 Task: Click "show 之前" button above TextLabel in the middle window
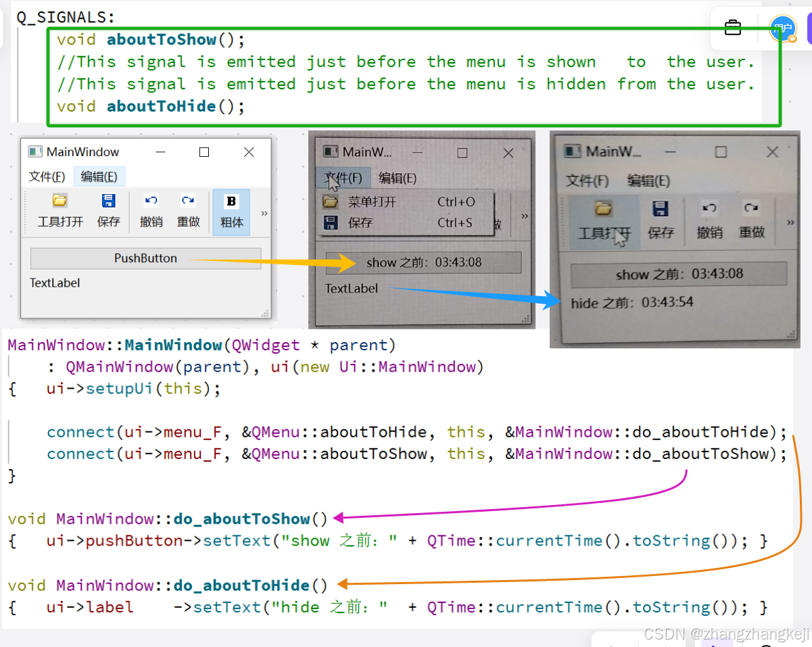424,262
